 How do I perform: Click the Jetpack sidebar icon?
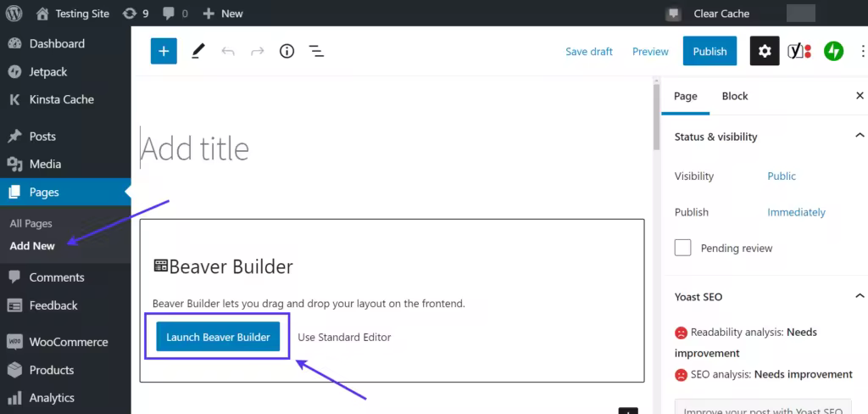point(14,71)
